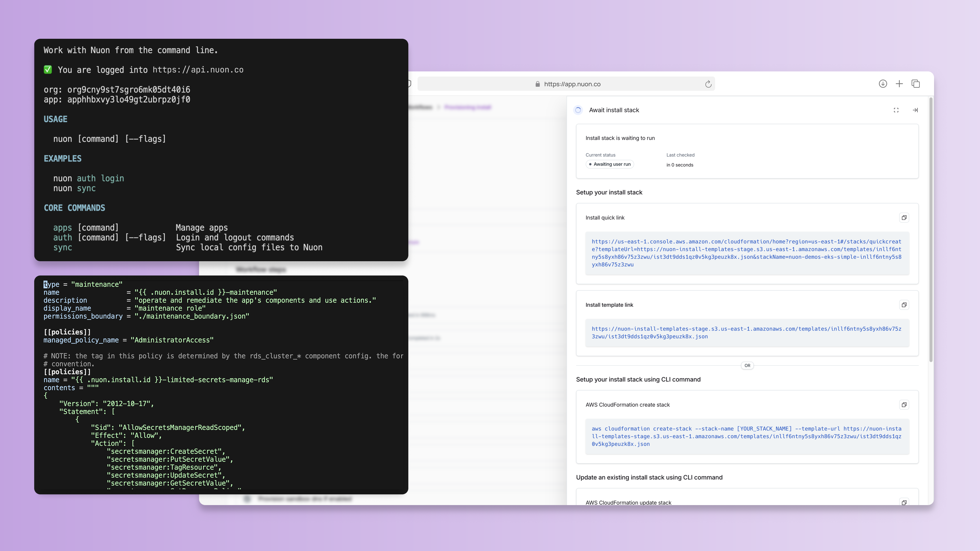Click 'Update an existing install stack using CLI command'
The height and width of the screenshot is (551, 980).
click(x=649, y=478)
